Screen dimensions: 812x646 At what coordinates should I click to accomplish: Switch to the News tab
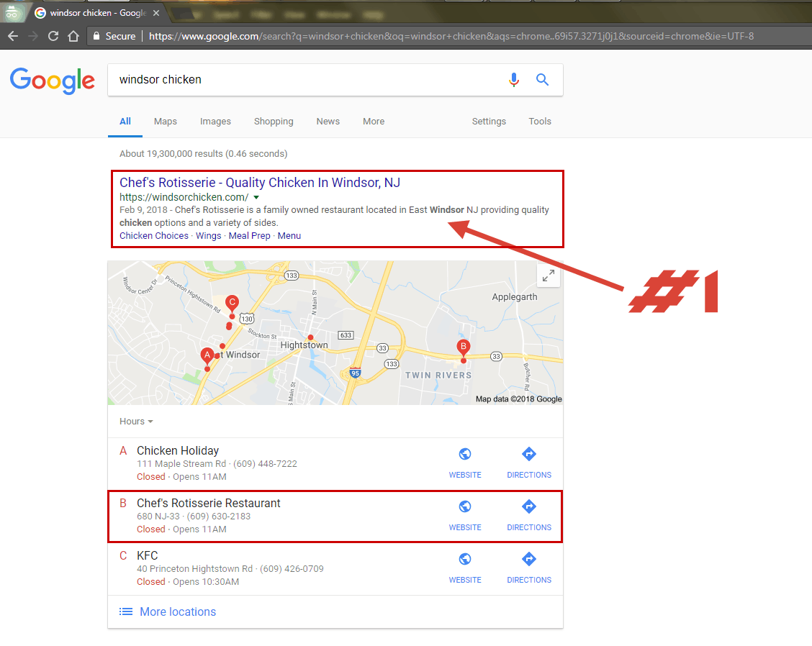pyautogui.click(x=328, y=121)
